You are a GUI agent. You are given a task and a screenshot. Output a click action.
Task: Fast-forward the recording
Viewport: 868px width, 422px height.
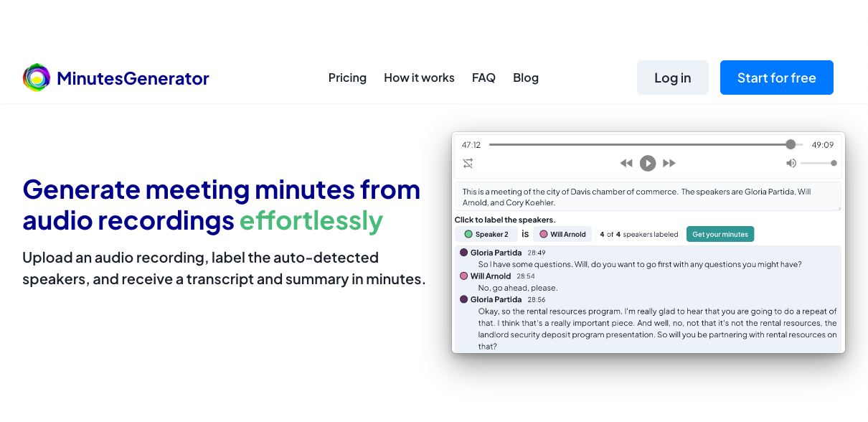tap(669, 163)
